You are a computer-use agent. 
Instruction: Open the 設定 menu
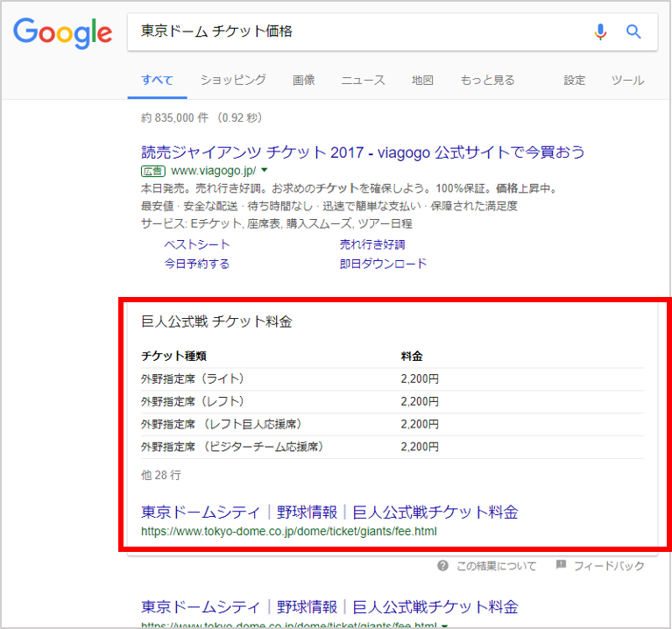[574, 80]
